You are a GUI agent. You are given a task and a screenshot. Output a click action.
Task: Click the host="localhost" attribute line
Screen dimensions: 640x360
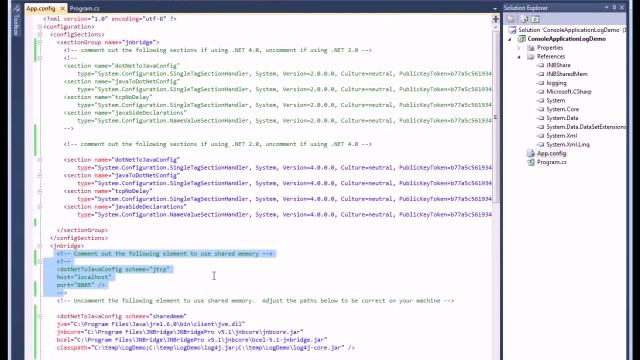click(x=84, y=277)
